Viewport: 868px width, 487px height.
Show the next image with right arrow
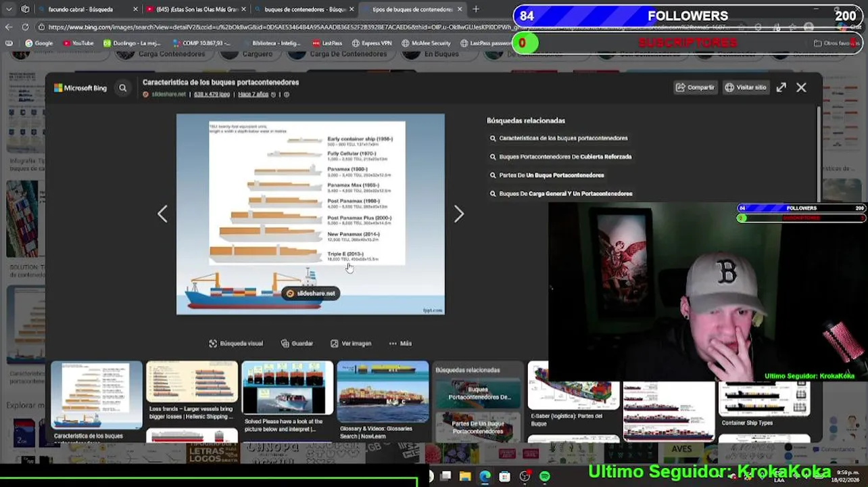459,214
